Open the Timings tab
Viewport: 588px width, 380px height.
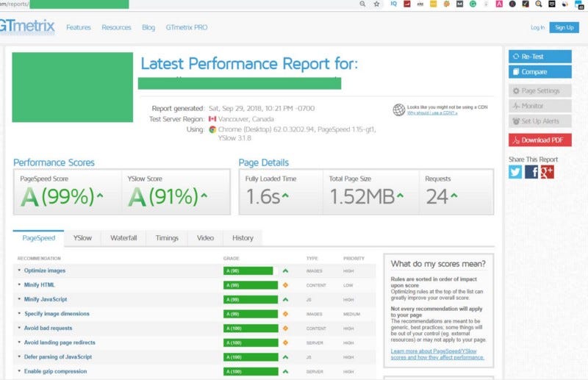pos(167,238)
